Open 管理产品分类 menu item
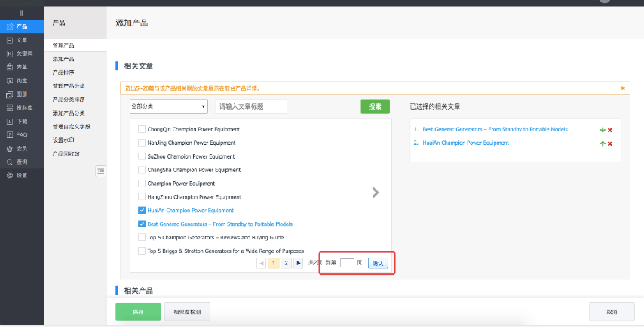Viewport: 644px width, 327px height. coord(69,86)
